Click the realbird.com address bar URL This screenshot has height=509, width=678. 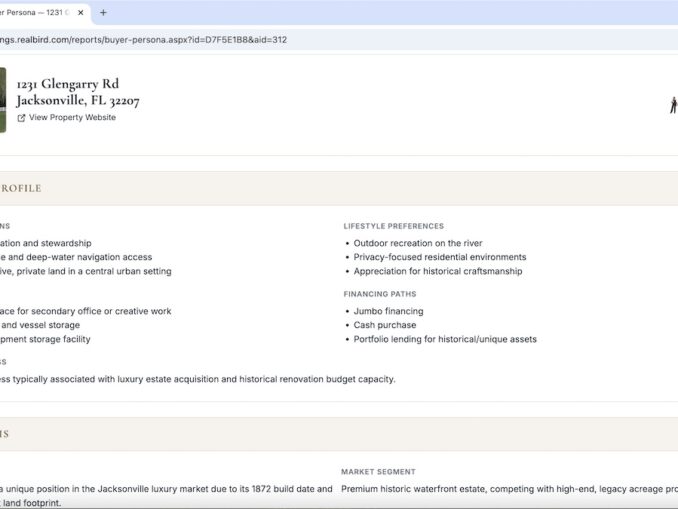[143, 40]
